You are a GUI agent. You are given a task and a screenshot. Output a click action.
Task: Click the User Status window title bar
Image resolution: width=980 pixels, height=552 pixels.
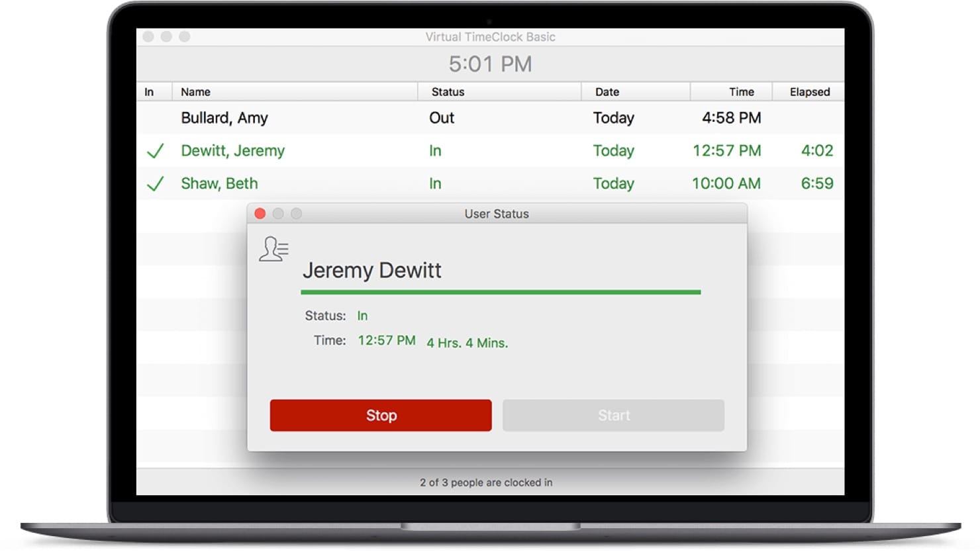496,213
